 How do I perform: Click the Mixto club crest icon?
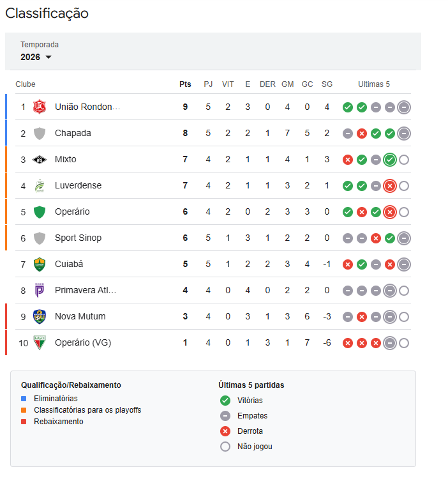click(x=40, y=159)
